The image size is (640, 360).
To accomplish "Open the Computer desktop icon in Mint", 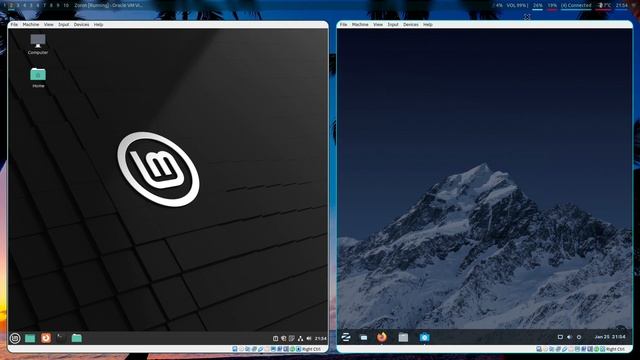I will (x=38, y=44).
